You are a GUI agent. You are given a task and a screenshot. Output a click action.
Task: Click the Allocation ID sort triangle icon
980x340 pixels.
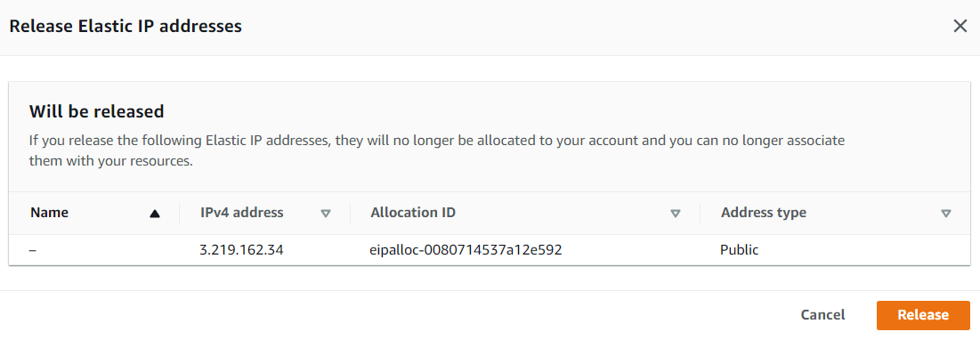coord(675,213)
